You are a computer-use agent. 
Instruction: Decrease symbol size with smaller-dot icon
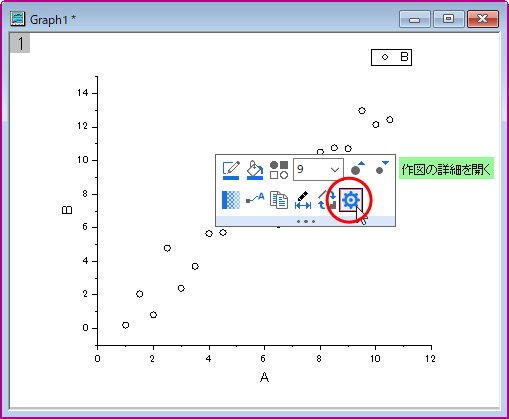382,168
